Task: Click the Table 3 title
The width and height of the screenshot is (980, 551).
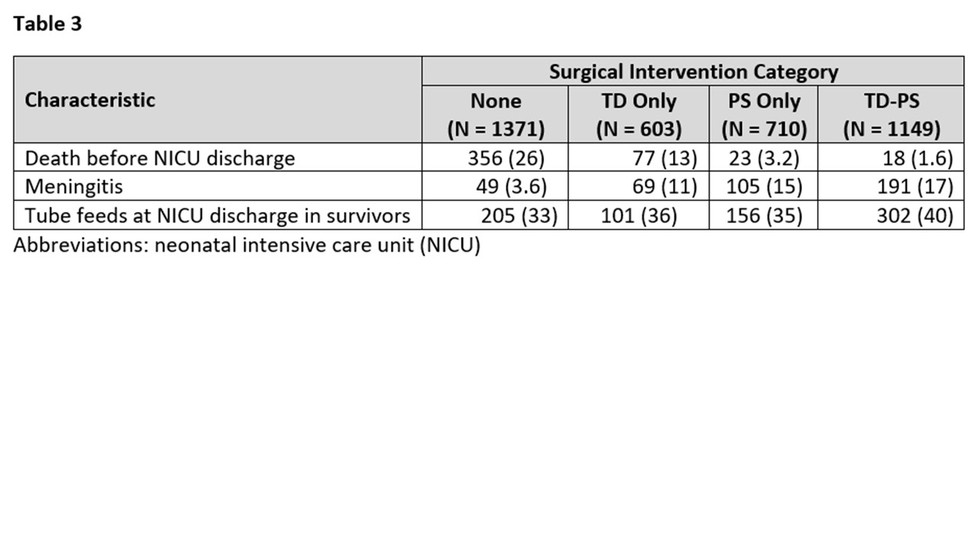Action: coord(47,24)
